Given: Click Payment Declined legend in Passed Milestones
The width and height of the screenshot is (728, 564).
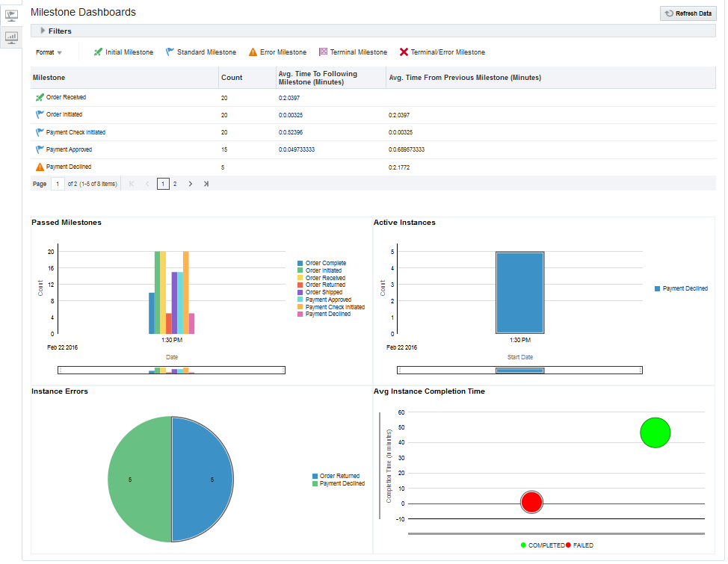Looking at the screenshot, I should [324, 314].
